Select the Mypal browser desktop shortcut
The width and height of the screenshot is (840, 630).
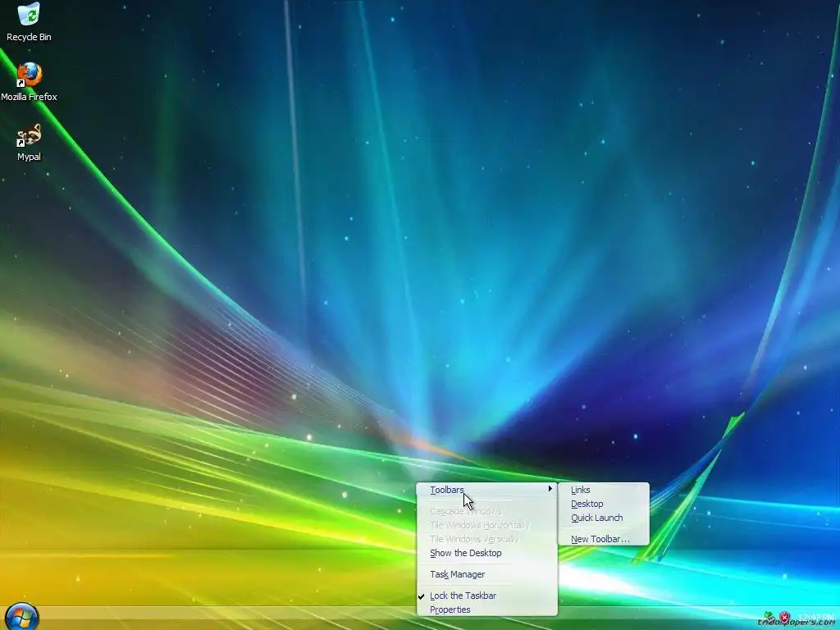click(x=29, y=142)
